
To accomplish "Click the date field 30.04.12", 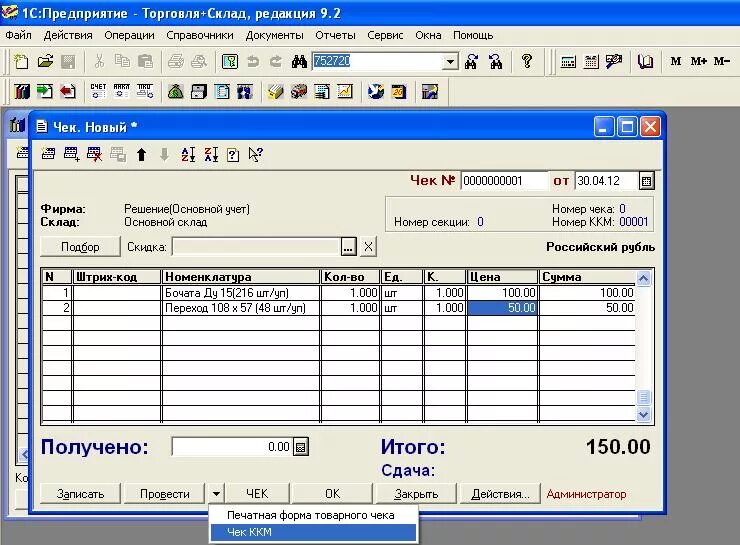I will click(606, 181).
